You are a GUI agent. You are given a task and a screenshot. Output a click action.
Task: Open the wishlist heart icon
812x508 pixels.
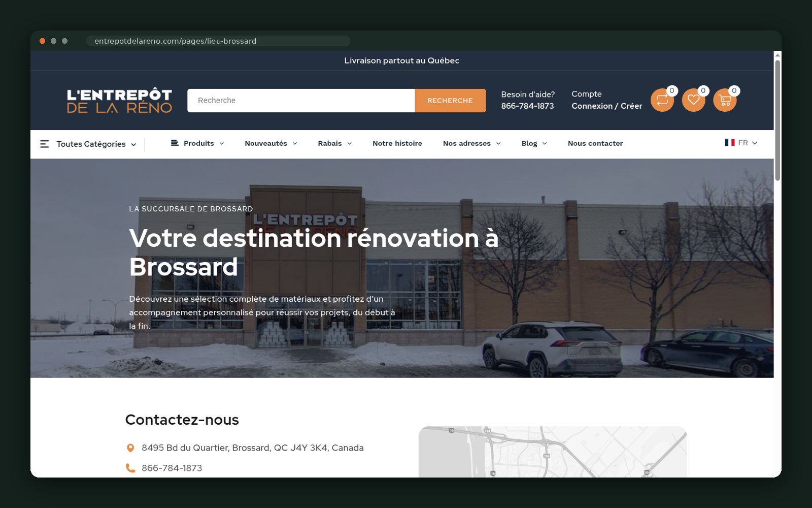coord(693,100)
